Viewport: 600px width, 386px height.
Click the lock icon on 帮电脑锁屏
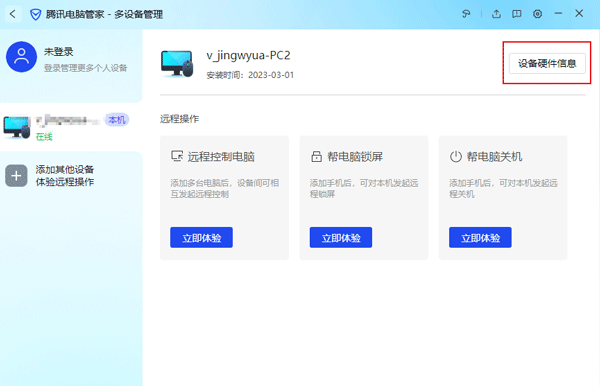tap(316, 156)
